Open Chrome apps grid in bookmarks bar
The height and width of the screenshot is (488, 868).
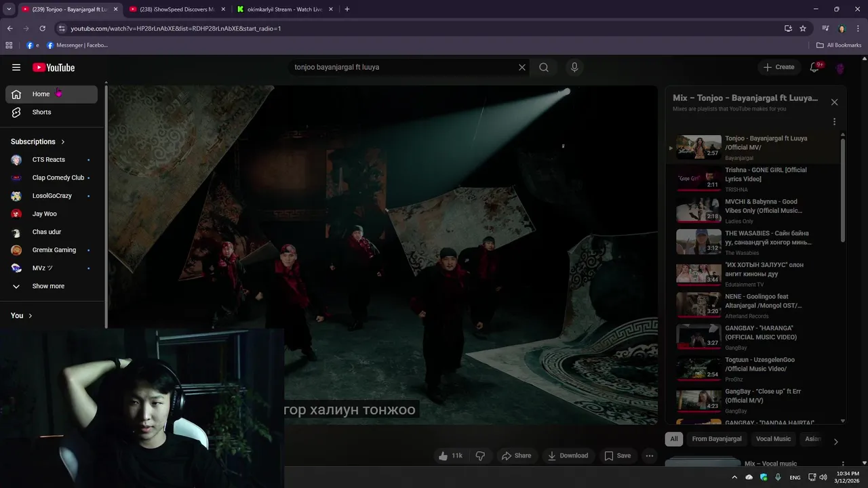pos(9,45)
